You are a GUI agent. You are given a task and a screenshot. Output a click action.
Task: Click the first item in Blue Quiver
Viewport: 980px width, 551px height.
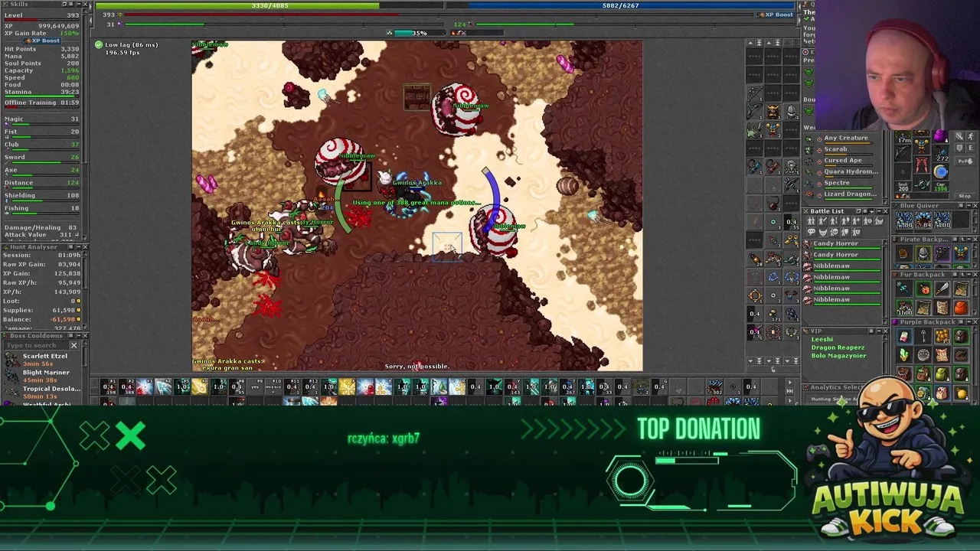(904, 220)
